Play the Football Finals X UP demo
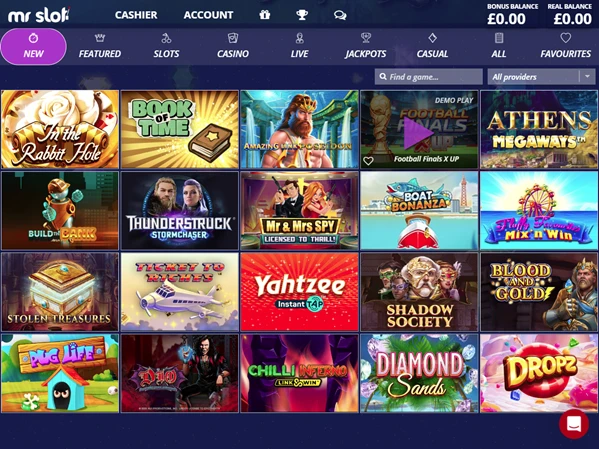This screenshot has height=450, width=600. [x=418, y=133]
